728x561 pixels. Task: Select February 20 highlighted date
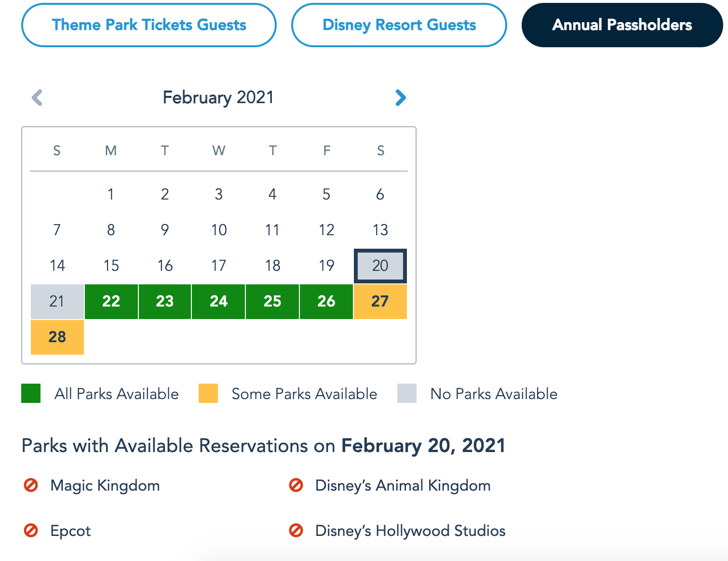point(380,266)
